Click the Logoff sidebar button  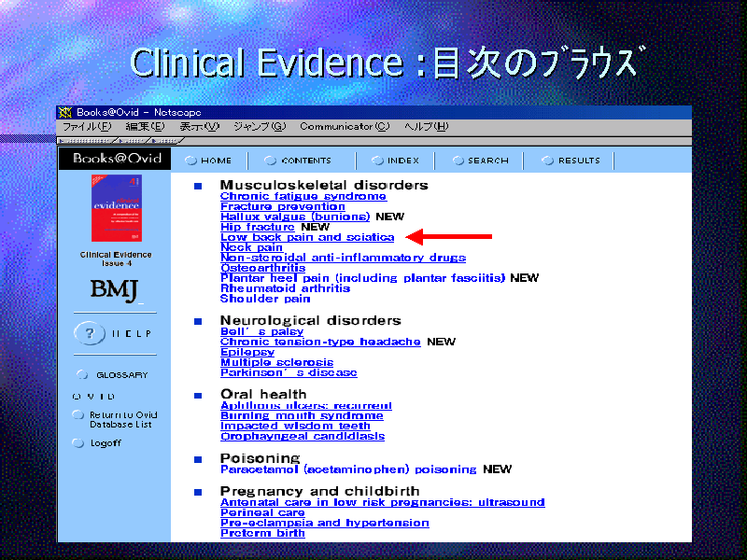[x=78, y=443]
